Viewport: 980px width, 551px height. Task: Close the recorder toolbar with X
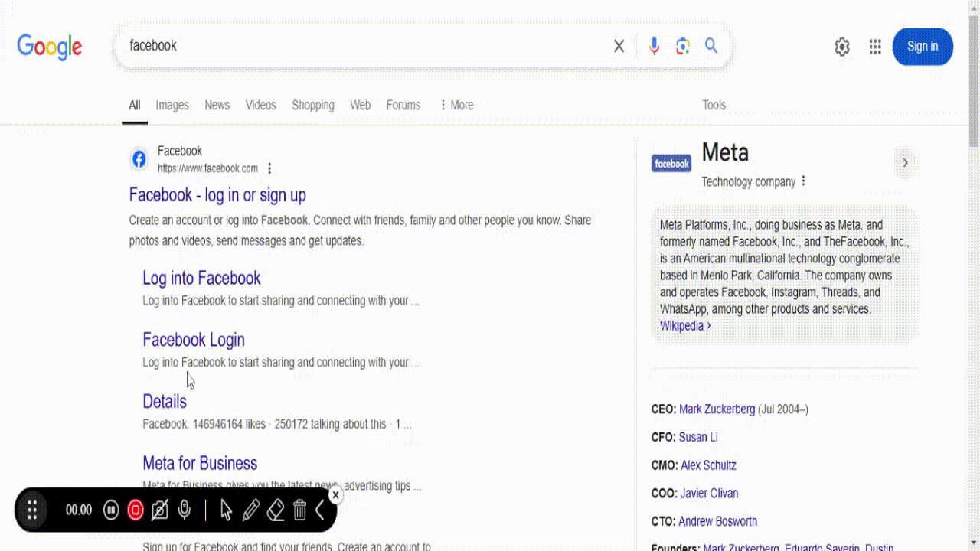click(x=335, y=495)
